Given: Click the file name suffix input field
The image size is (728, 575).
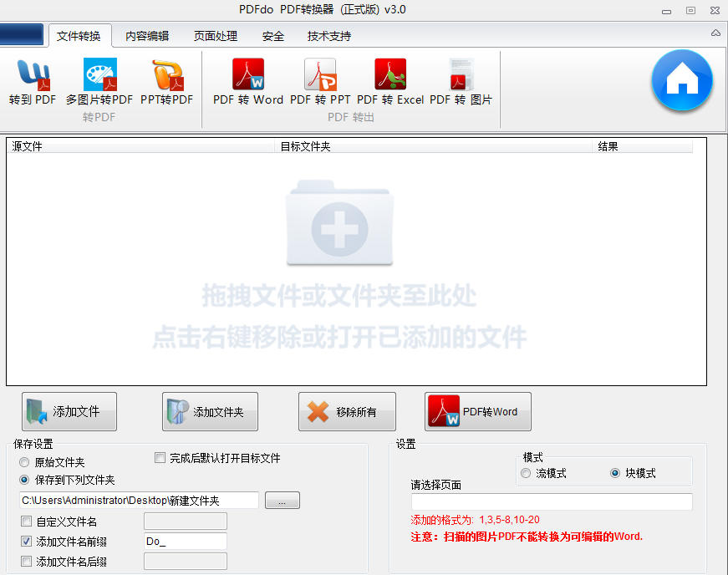Looking at the screenshot, I should point(186,561).
